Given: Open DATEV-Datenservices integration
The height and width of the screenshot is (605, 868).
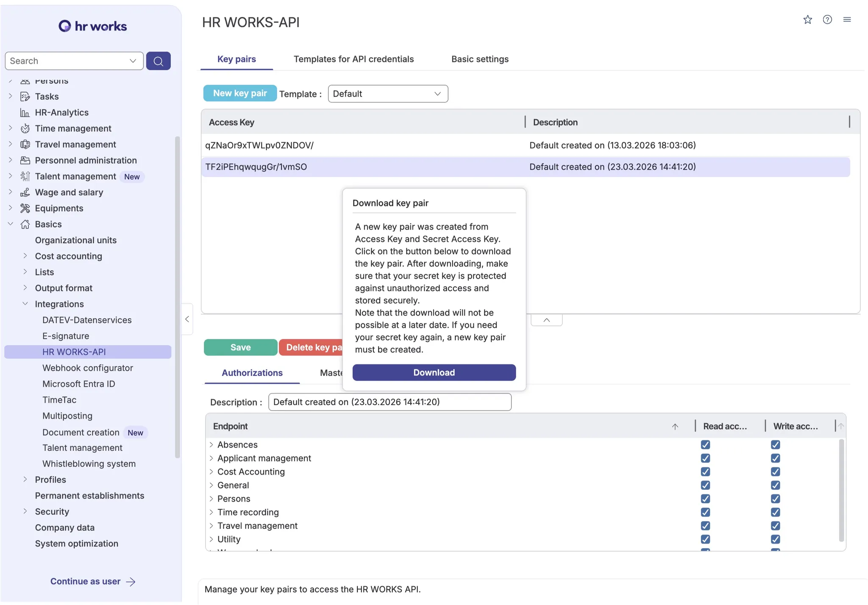Looking at the screenshot, I should [87, 320].
